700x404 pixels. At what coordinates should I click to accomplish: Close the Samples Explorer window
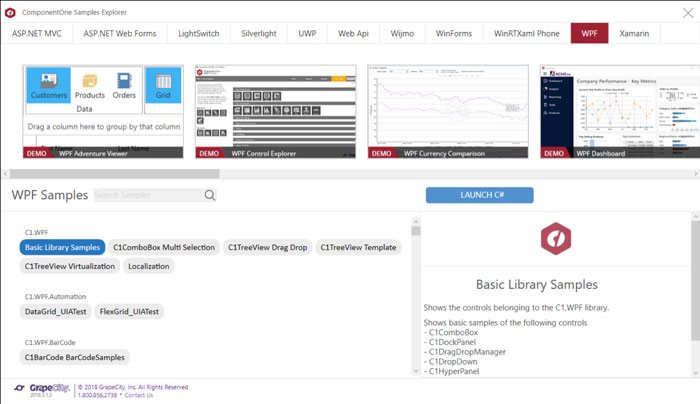pos(688,12)
